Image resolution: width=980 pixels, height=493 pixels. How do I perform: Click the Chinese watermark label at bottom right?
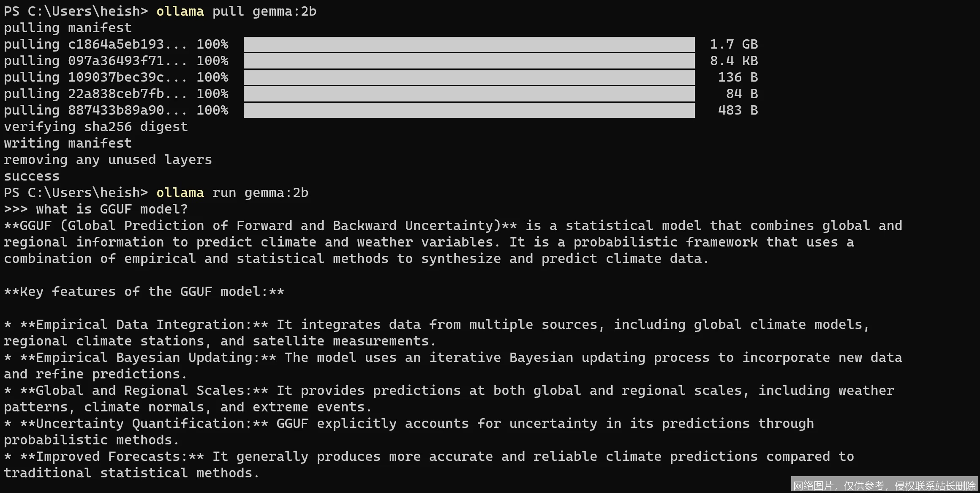[884, 485]
